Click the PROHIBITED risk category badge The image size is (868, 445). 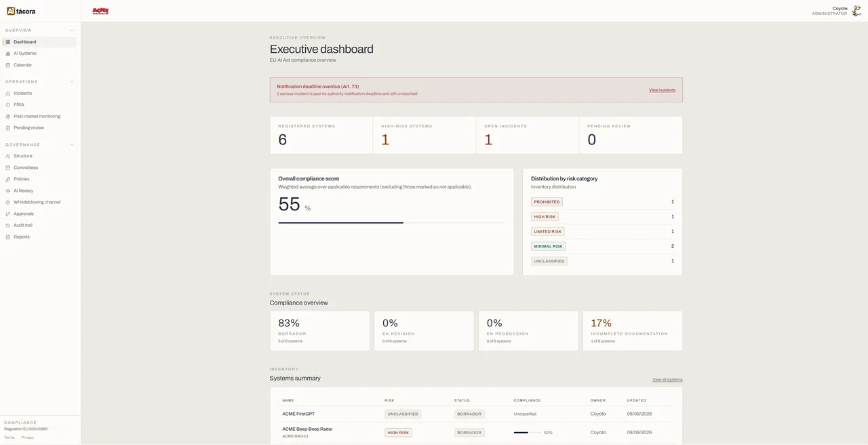547,202
